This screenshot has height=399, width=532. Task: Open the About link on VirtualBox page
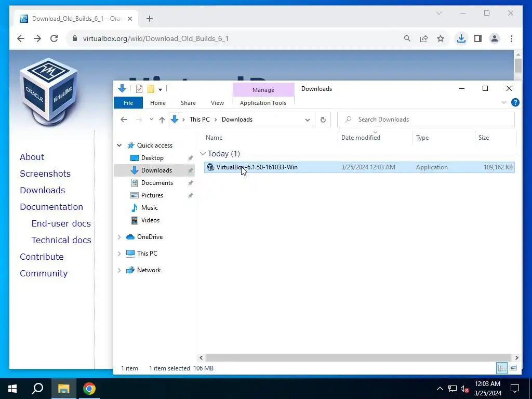[32, 157]
